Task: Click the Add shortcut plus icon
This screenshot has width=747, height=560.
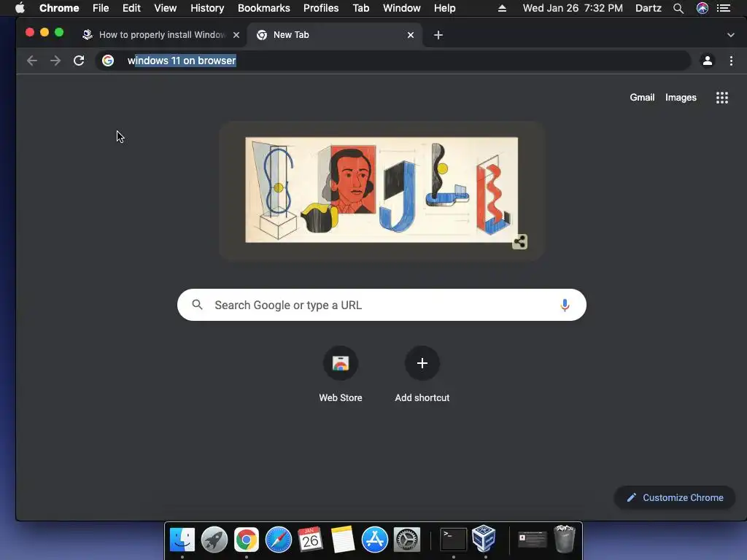Action: (422, 363)
